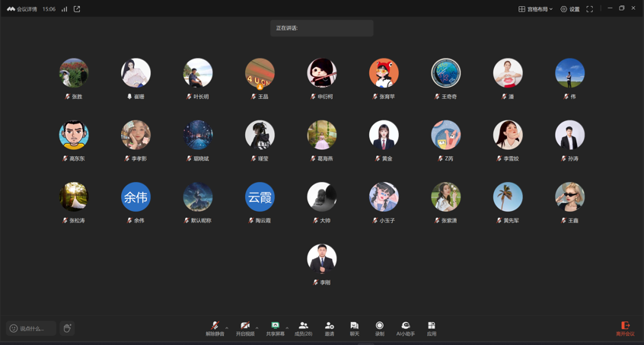Expand sharing options arrow beside 共享屏幕
The height and width of the screenshot is (345, 644).
pyautogui.click(x=287, y=327)
